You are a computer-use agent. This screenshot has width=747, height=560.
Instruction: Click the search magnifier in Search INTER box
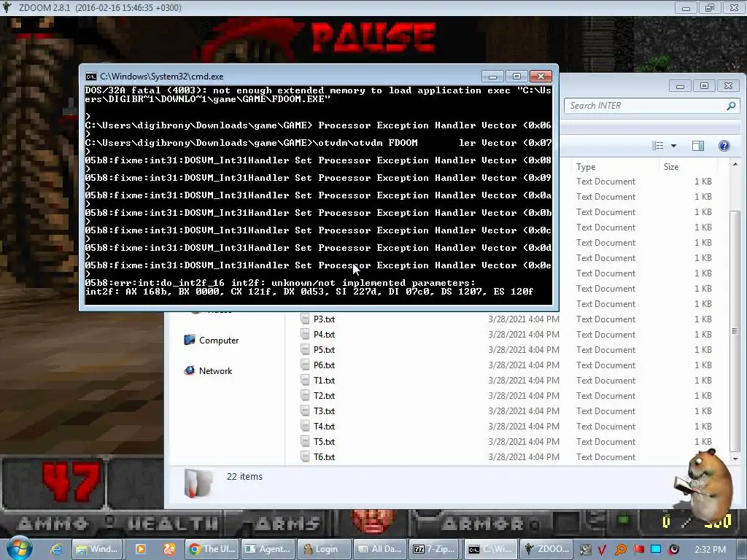pos(731,106)
